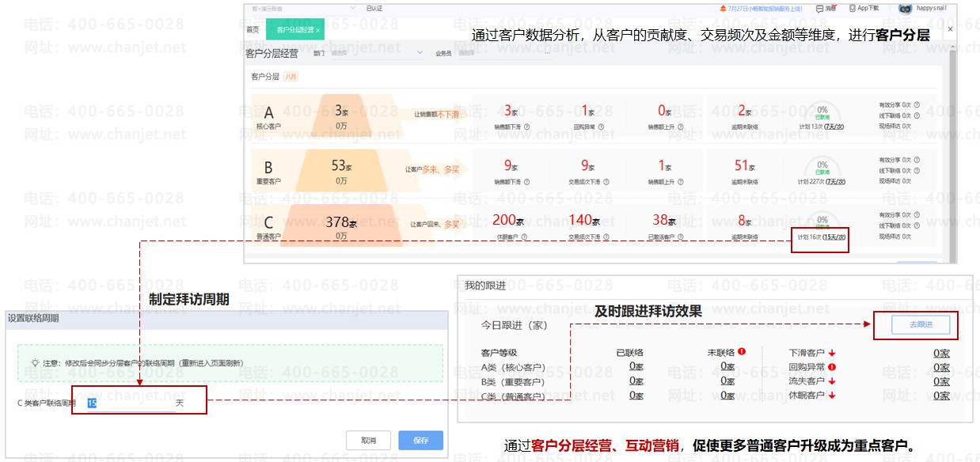The image size is (980, 462).
Task: Click help icon next to B-row 有效分享
Action: (917, 160)
